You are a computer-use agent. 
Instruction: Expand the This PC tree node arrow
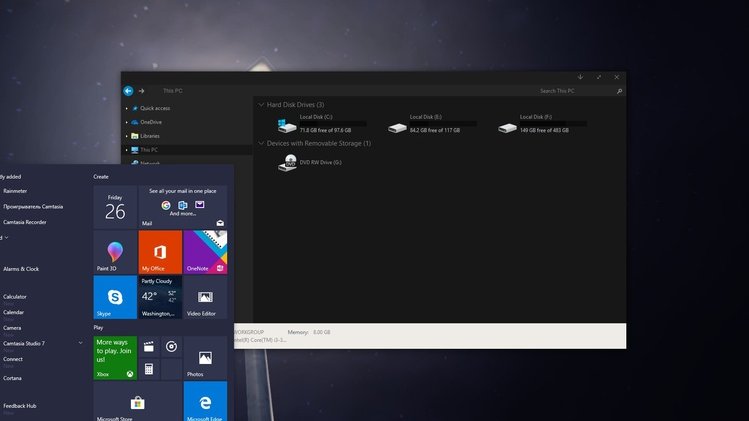pos(127,150)
